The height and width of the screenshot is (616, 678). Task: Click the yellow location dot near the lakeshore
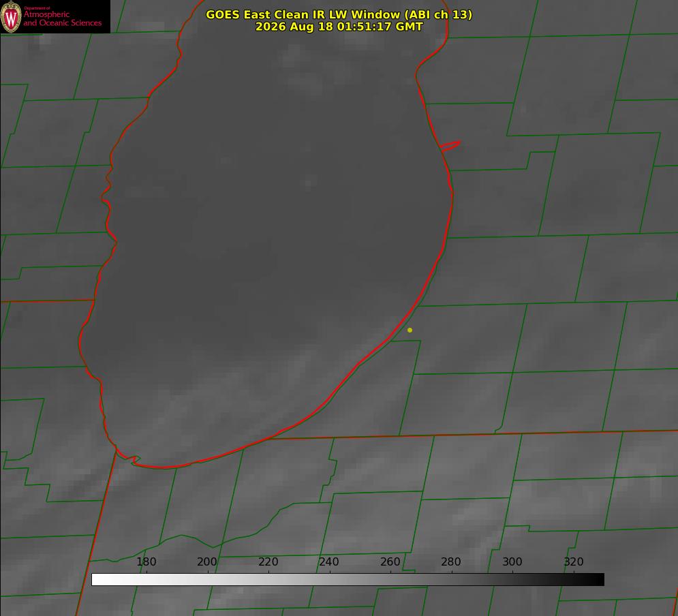(410, 330)
